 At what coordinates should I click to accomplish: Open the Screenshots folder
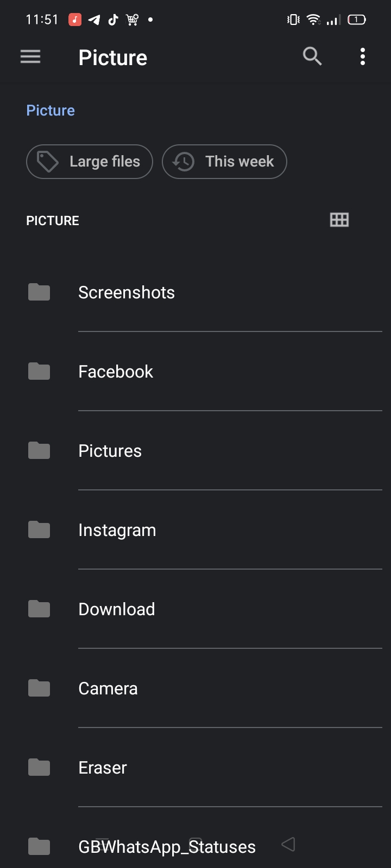127,292
